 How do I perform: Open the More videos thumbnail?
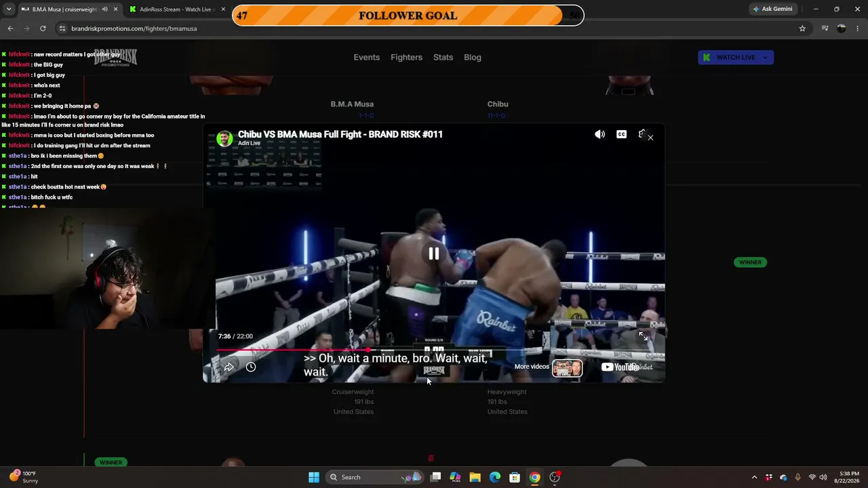pos(567,367)
